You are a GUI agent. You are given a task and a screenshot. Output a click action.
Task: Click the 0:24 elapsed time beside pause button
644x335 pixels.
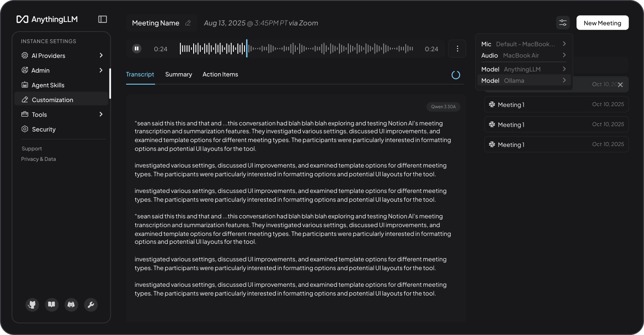click(161, 49)
